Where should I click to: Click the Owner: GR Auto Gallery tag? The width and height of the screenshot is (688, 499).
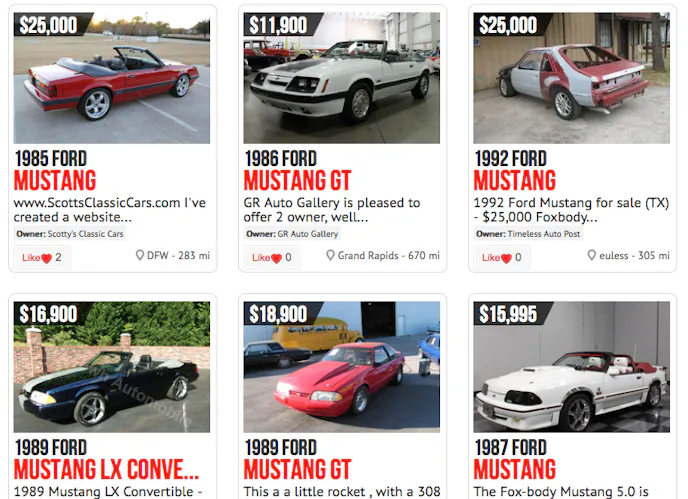292,234
